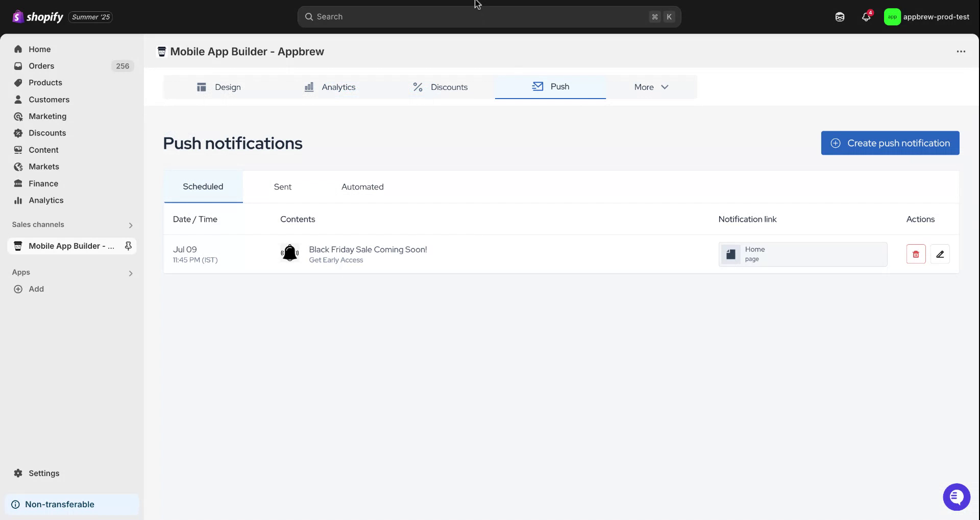Click the Add apps plus icon
The height and width of the screenshot is (520, 980).
pos(18,289)
